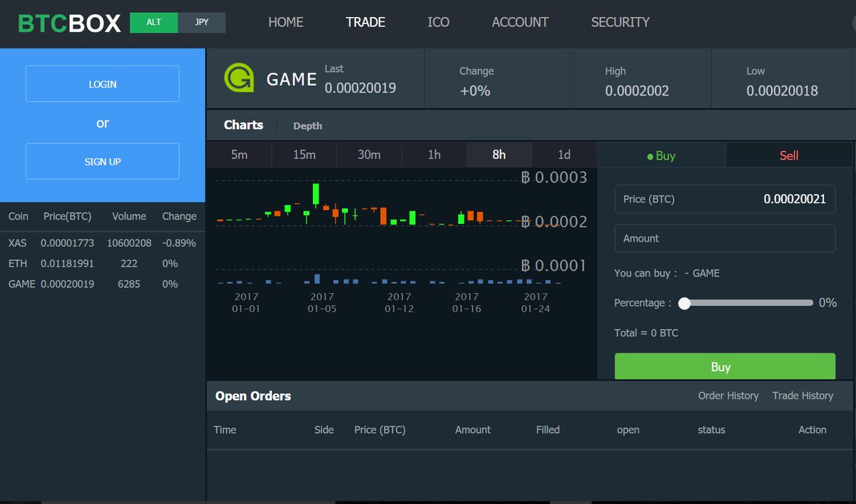Select the Sell order tab
Screen dimensions: 856x504
(x=789, y=155)
